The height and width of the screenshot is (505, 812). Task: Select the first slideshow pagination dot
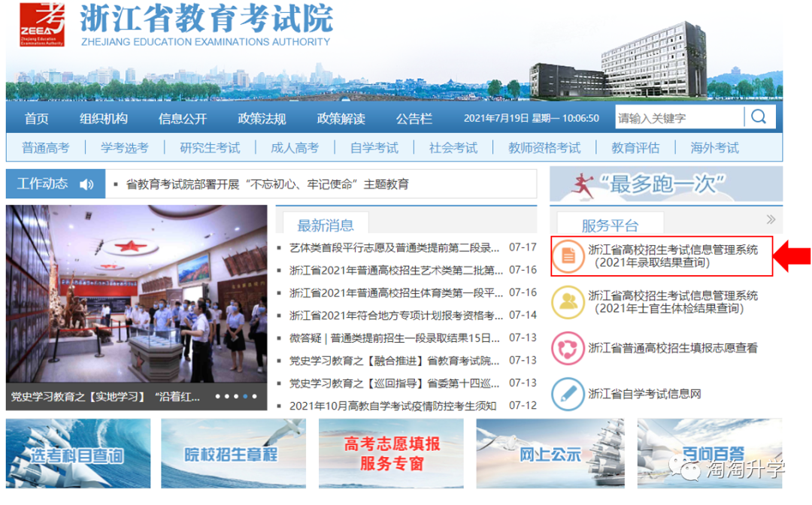pos(217,397)
